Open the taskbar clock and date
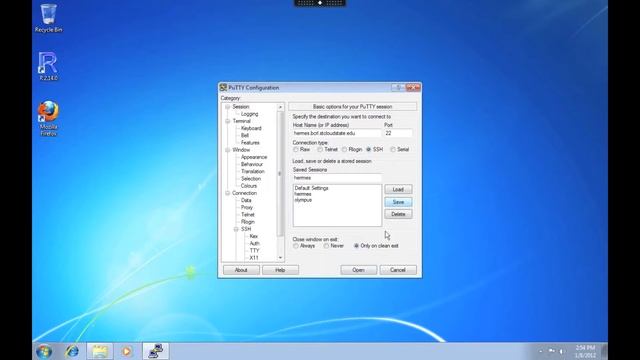Image resolution: width=640 pixels, height=360 pixels. [585, 351]
